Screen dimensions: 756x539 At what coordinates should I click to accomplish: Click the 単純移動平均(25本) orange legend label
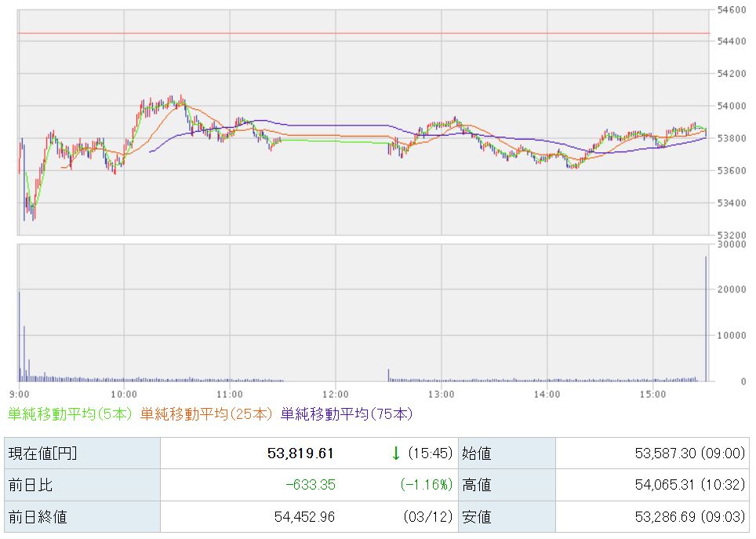209,413
